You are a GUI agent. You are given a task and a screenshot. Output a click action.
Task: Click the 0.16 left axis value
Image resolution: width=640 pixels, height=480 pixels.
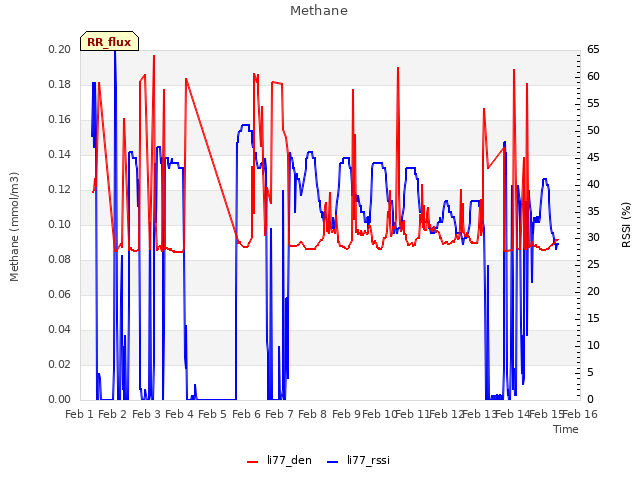coord(60,119)
